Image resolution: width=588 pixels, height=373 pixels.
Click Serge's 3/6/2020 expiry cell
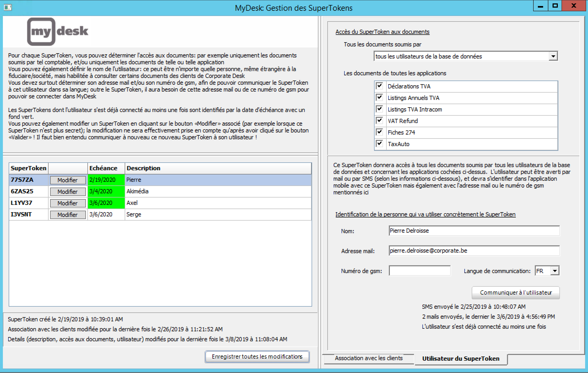[x=106, y=215]
